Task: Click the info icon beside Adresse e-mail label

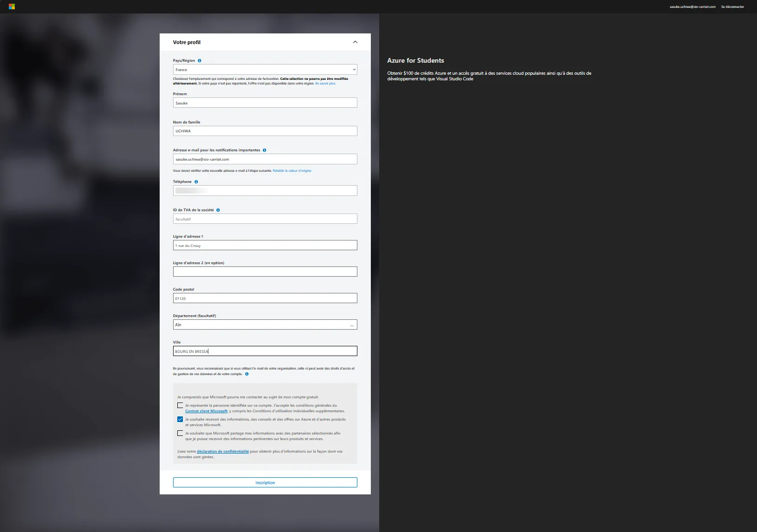Action: pos(265,150)
